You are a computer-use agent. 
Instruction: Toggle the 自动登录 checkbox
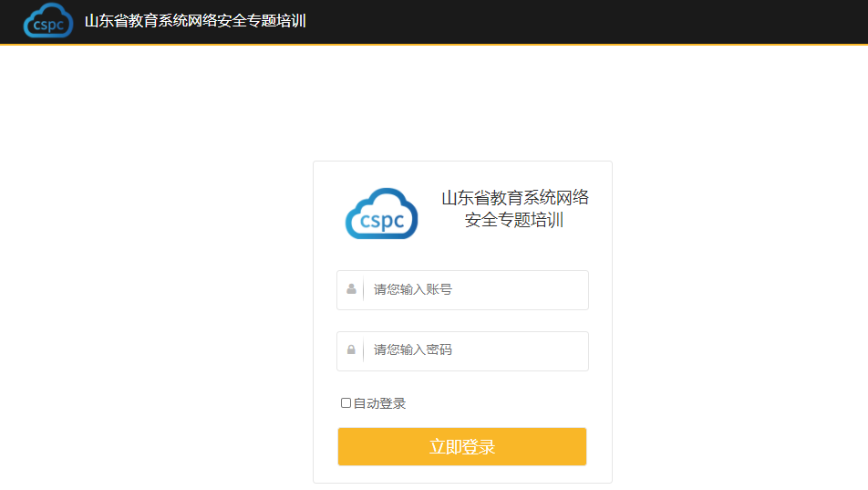point(346,403)
